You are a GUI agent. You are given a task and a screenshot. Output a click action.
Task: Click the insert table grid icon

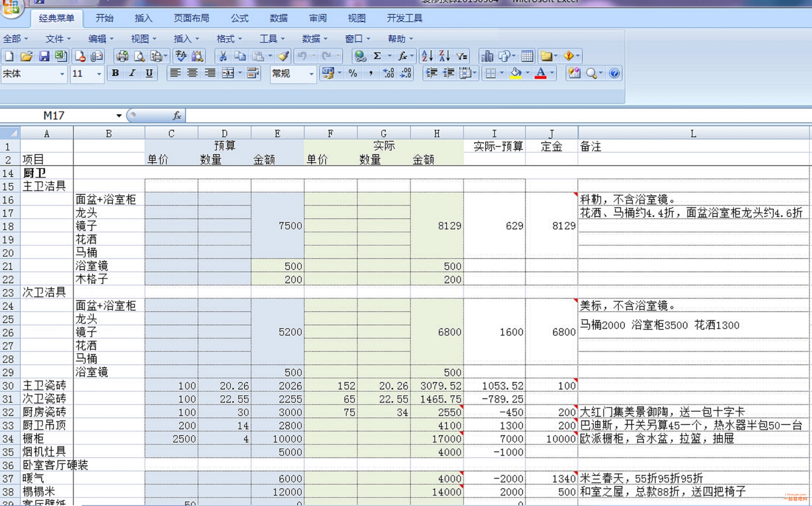coord(527,56)
